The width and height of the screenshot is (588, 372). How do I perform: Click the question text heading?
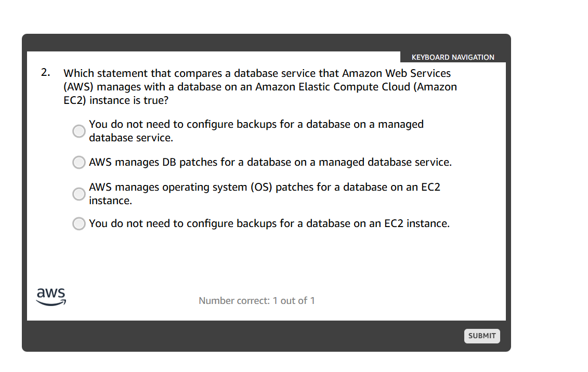click(257, 86)
